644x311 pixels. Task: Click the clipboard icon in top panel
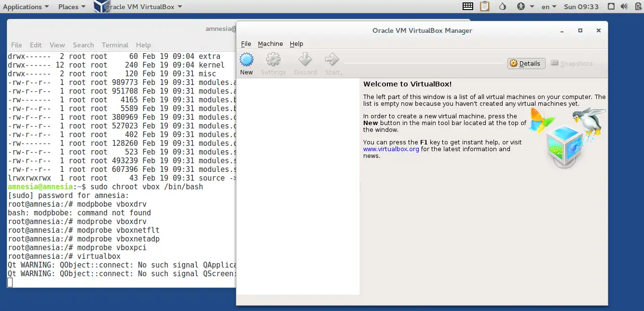[484, 7]
